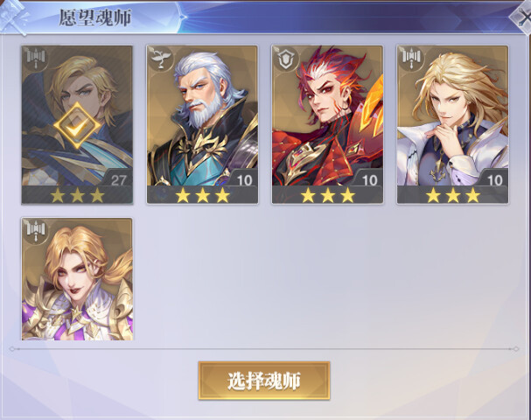Uncheck the golden checkmark on the selected hero
The image size is (531, 420).
click(77, 125)
